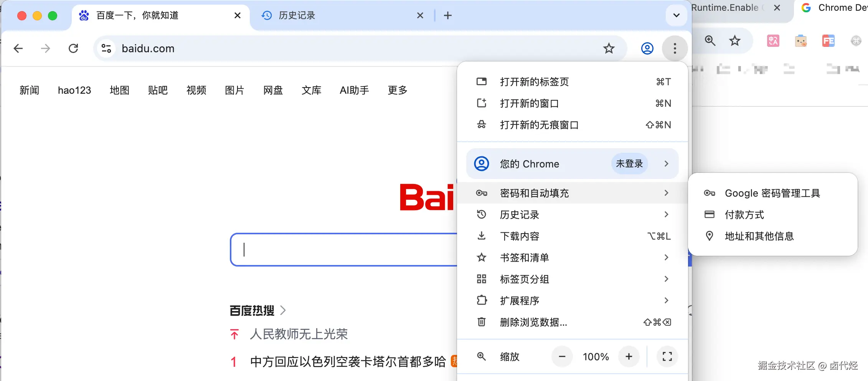This screenshot has height=381, width=868.
Task: Expand the 标签页分组 submenu
Action: point(572,279)
